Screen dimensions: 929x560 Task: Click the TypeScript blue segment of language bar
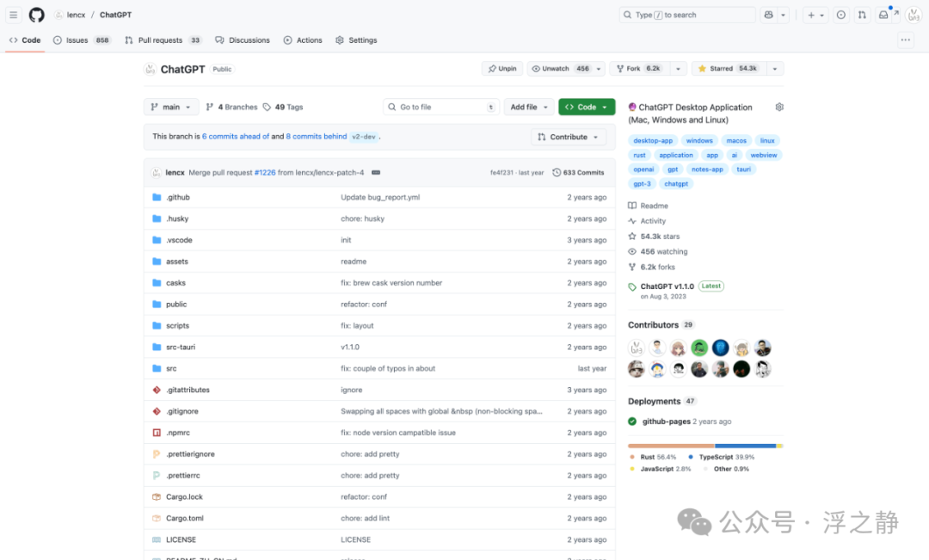(745, 446)
